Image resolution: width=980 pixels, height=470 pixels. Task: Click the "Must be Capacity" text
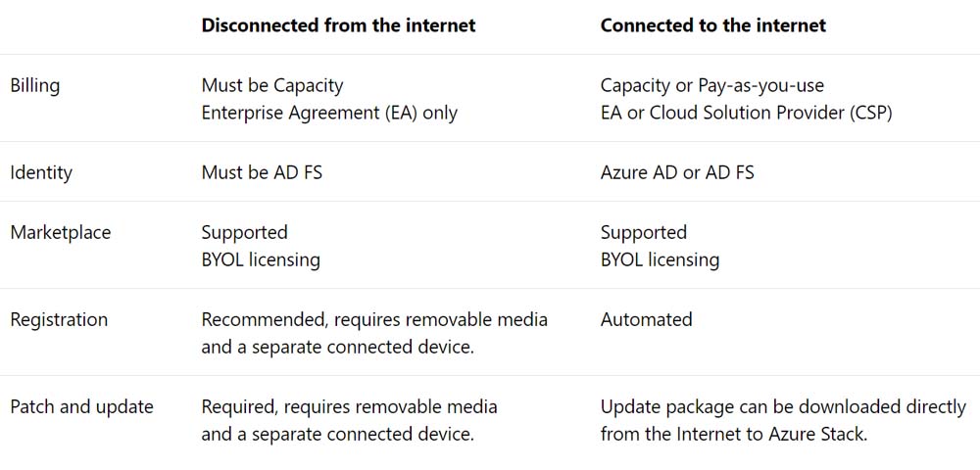coord(272,85)
